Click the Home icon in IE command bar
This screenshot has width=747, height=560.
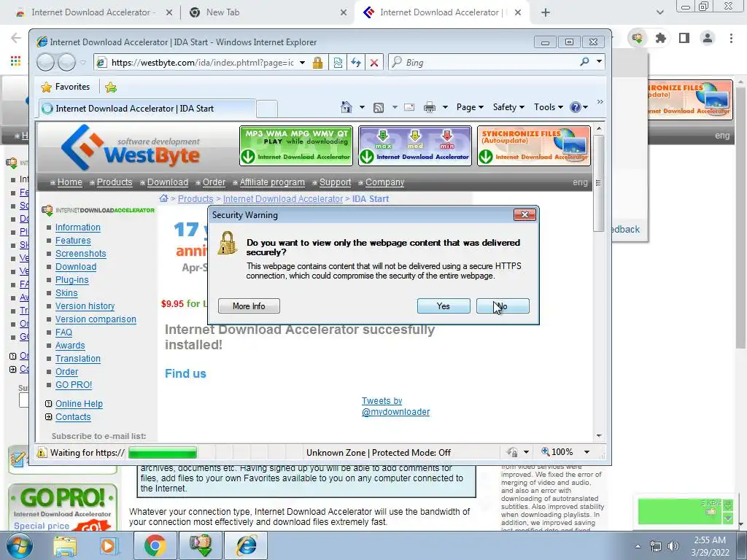347,107
